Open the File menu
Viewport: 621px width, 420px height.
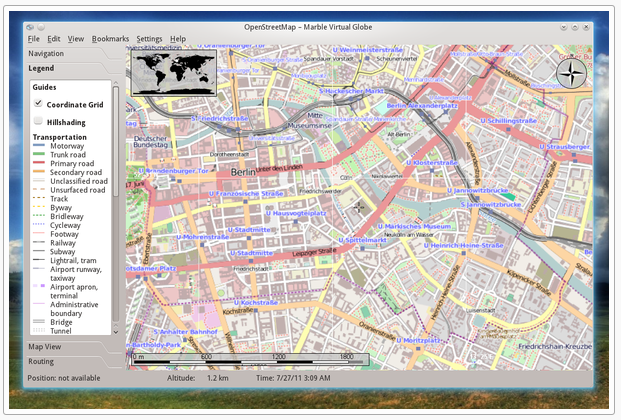[34, 39]
